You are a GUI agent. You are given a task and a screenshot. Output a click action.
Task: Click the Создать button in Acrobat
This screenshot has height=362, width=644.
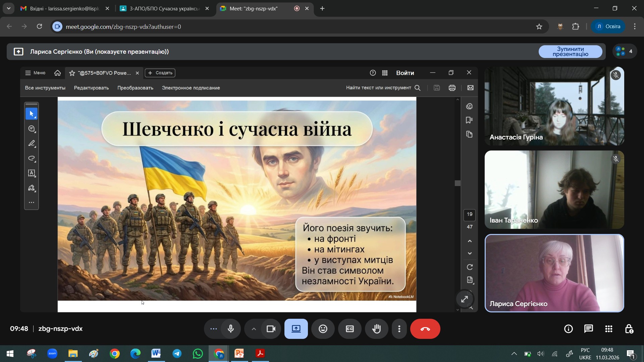160,73
